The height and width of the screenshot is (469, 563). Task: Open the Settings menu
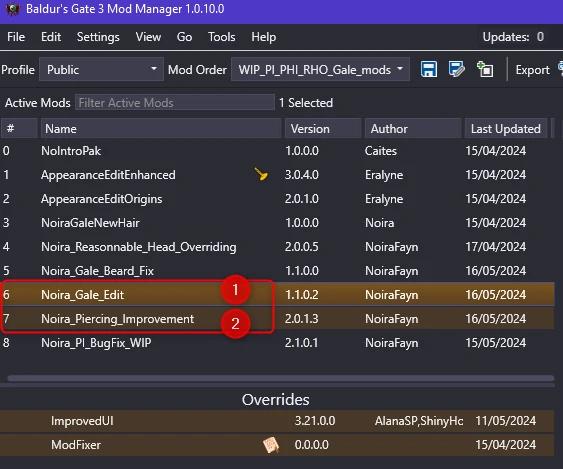[x=98, y=37]
